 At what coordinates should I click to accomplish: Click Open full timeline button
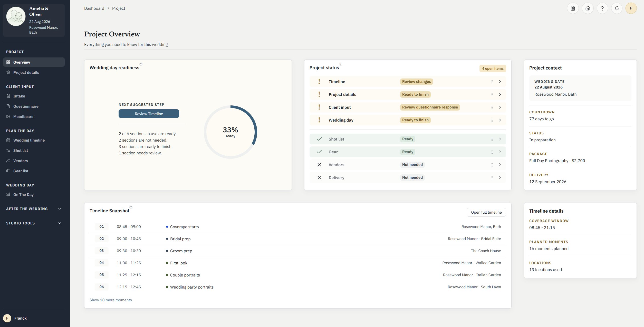pos(486,212)
